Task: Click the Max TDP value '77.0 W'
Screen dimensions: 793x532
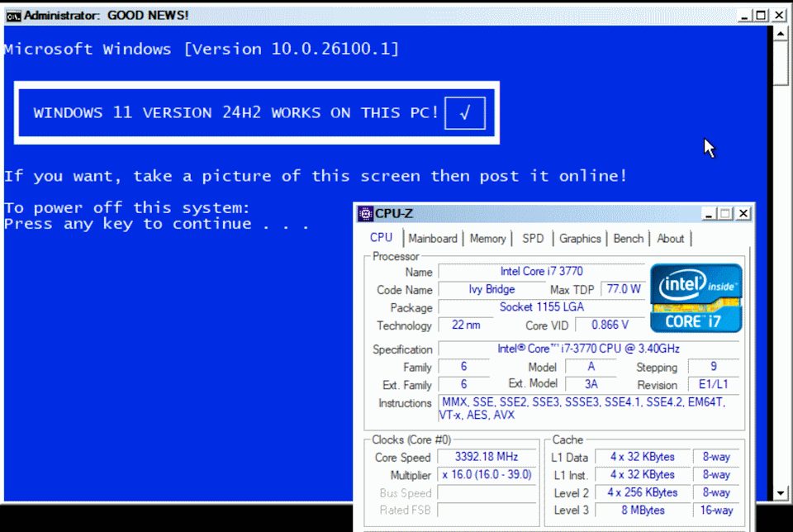Action: click(624, 289)
